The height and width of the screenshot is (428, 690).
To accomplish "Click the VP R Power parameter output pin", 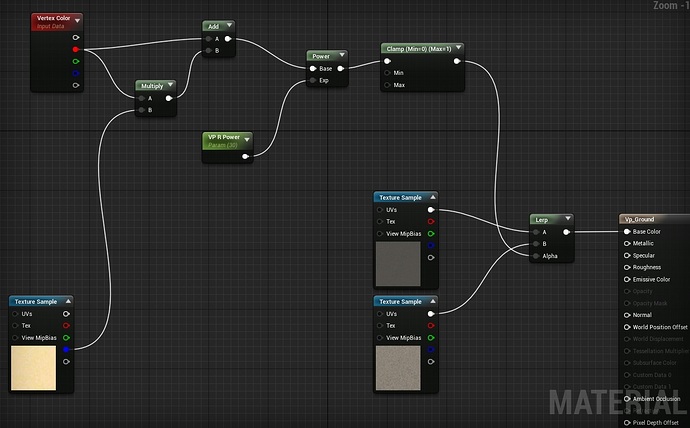I will 246,156.
